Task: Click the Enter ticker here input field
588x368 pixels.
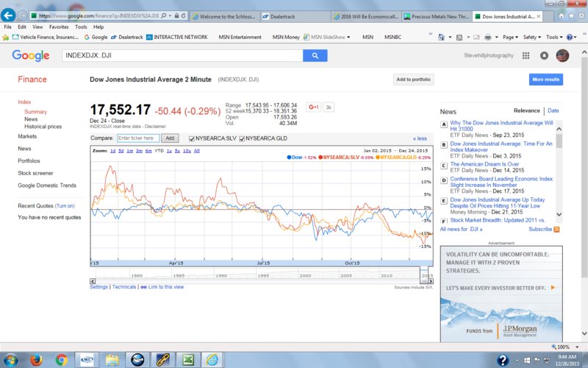Action: coord(138,138)
